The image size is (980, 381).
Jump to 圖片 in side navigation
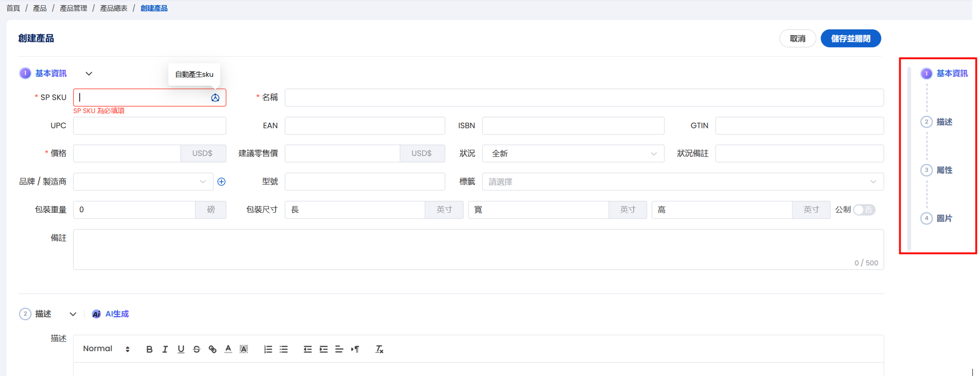click(x=945, y=219)
